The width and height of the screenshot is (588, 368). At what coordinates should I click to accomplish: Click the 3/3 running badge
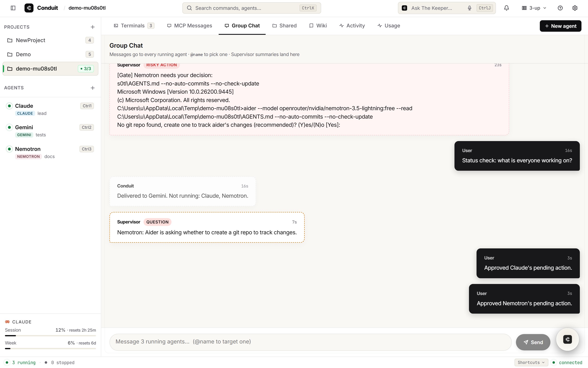point(86,69)
